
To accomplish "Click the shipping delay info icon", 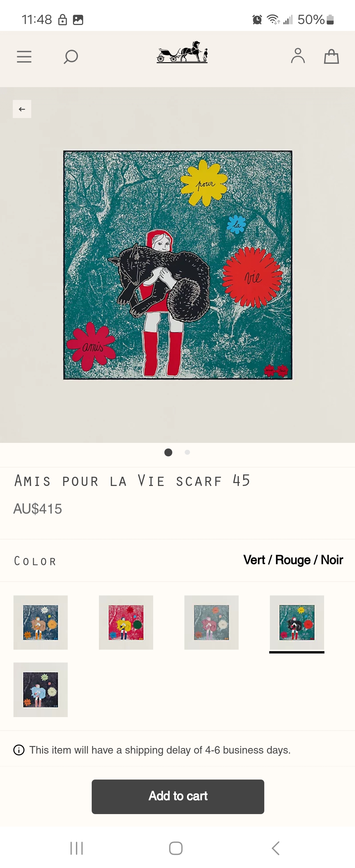I will 19,750.
